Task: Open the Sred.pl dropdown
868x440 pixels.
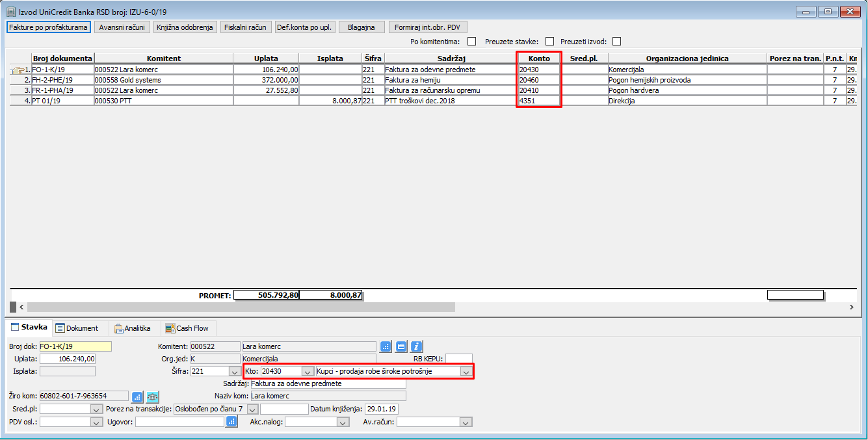Action: [97, 409]
